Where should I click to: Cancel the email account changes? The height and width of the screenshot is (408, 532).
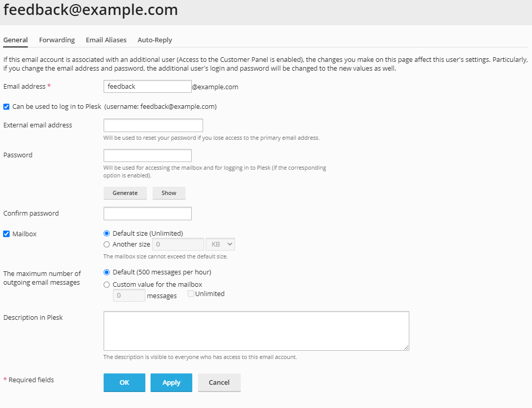[x=219, y=382]
